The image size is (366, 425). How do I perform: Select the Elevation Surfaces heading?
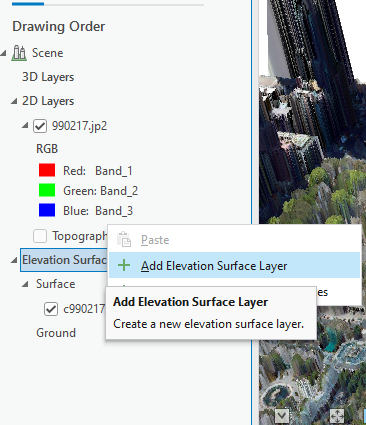pyautogui.click(x=64, y=260)
